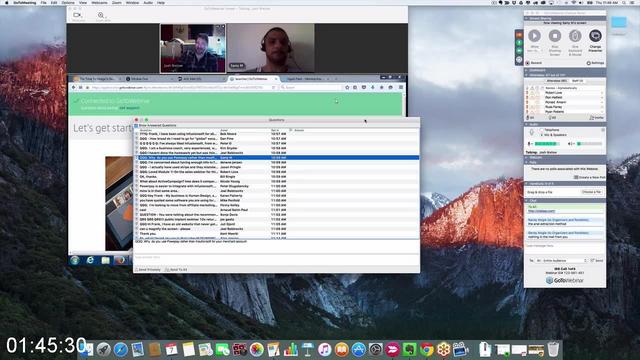Switch to the Staff tab
The height and width of the screenshot is (360, 640).
tap(577, 81)
